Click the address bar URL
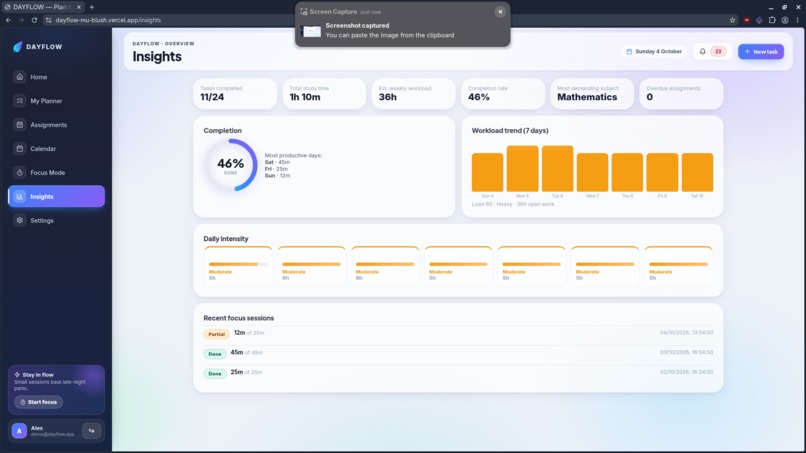 (108, 20)
